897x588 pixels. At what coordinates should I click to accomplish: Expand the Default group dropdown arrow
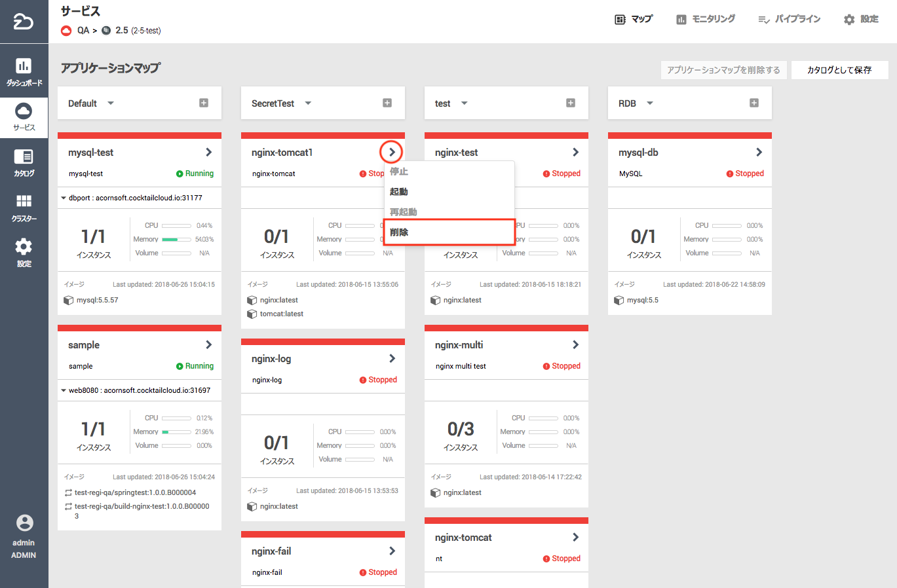[x=111, y=103]
